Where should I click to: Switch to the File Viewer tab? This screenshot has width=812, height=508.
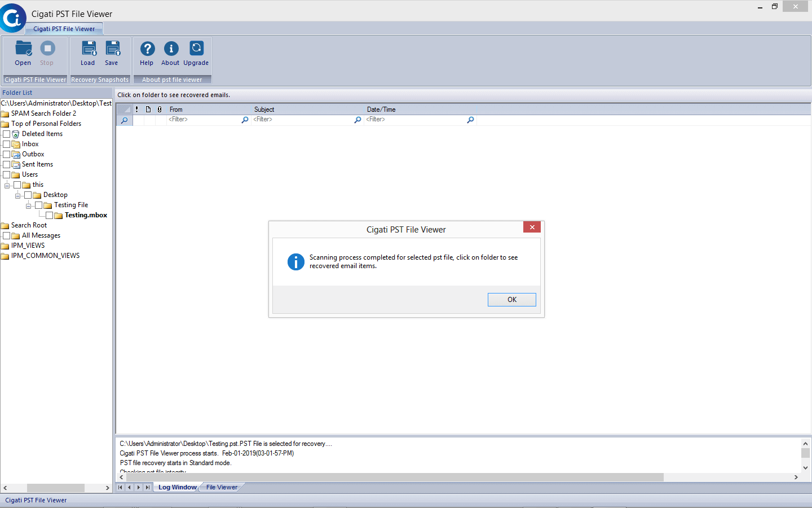click(222, 487)
